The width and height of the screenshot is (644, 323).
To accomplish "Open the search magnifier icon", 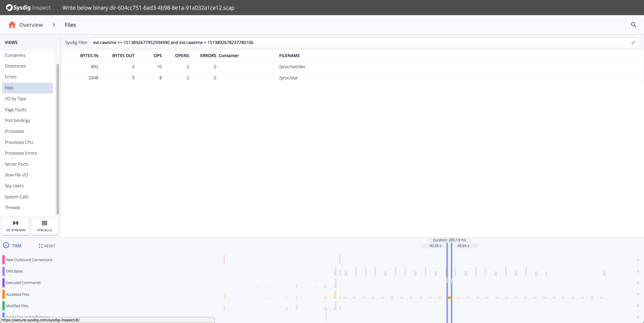I will pyautogui.click(x=633, y=25).
